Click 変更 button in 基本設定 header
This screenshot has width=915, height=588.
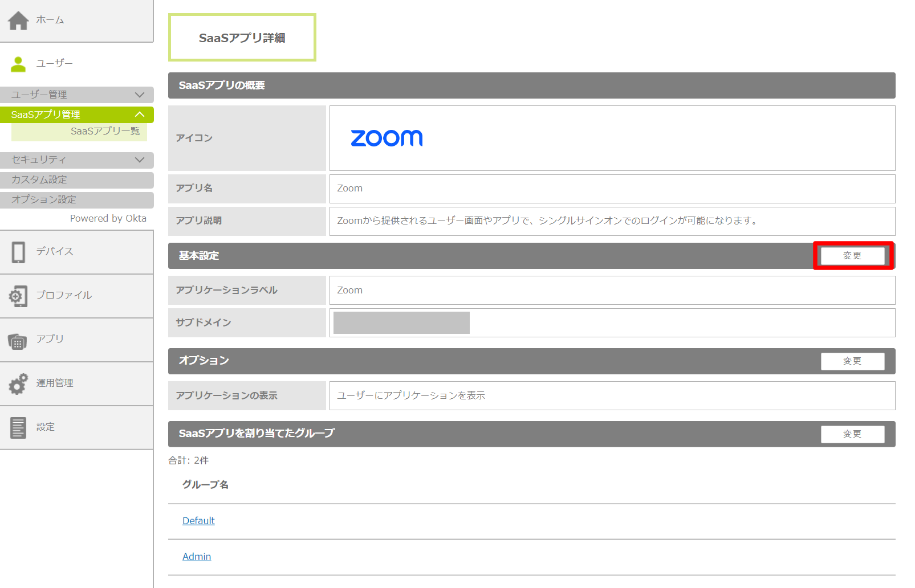[x=853, y=256]
